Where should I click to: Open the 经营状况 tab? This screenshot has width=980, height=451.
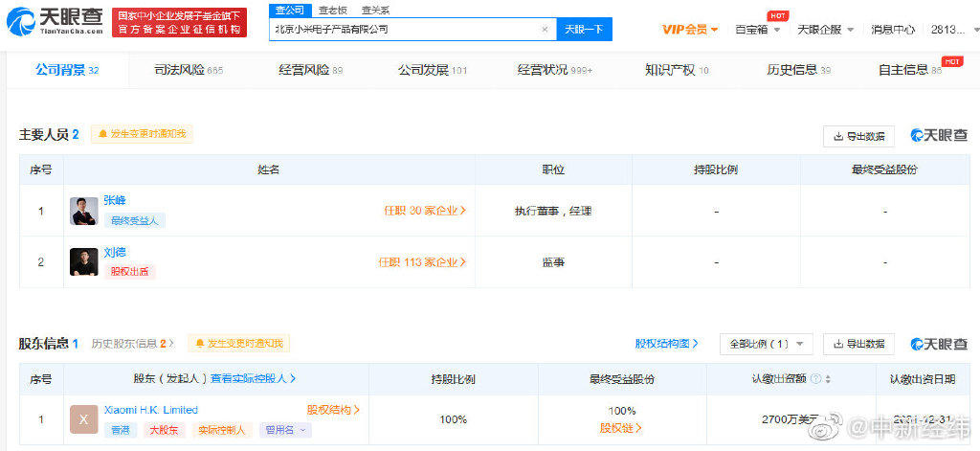click(554, 71)
